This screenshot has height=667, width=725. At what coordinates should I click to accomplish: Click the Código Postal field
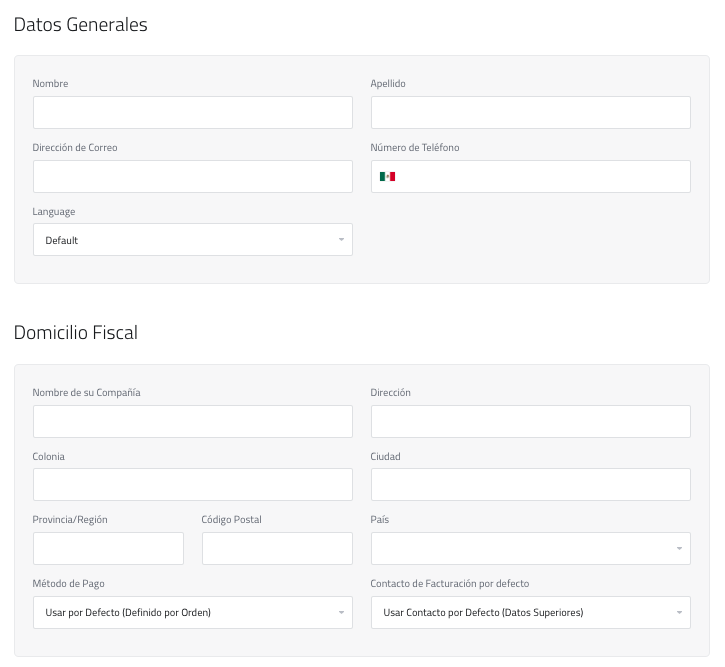point(277,549)
